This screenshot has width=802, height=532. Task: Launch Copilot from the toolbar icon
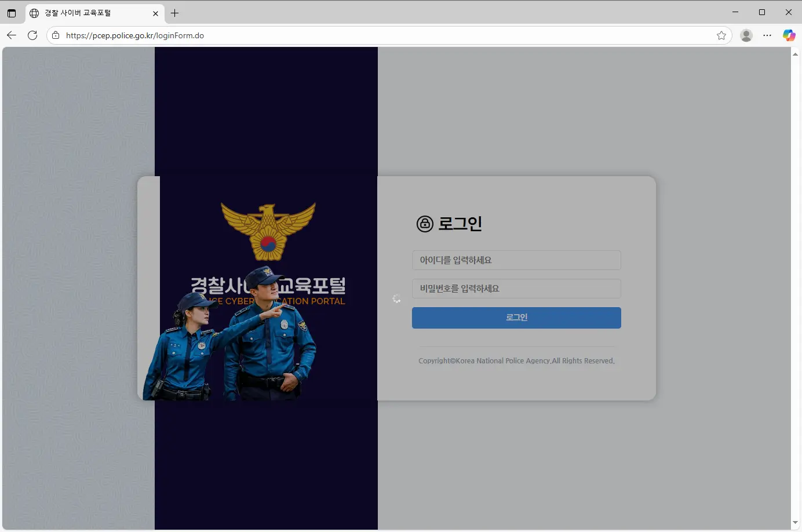click(789, 35)
